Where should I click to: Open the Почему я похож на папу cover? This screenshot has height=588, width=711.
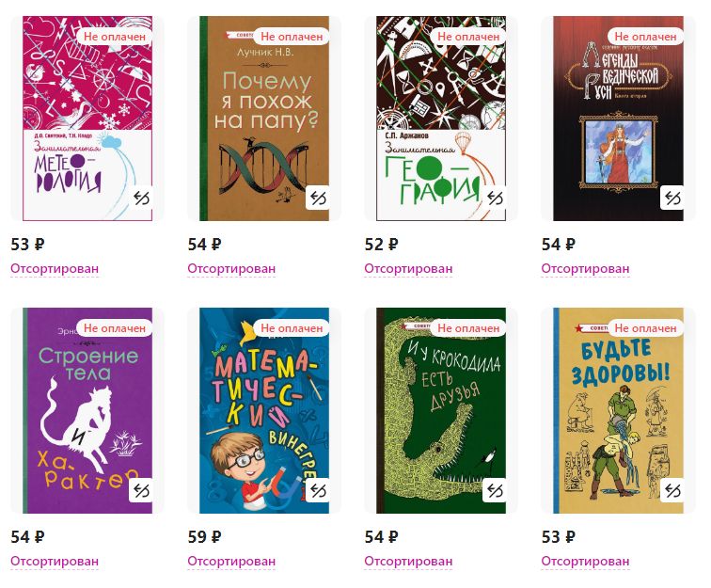(264, 119)
